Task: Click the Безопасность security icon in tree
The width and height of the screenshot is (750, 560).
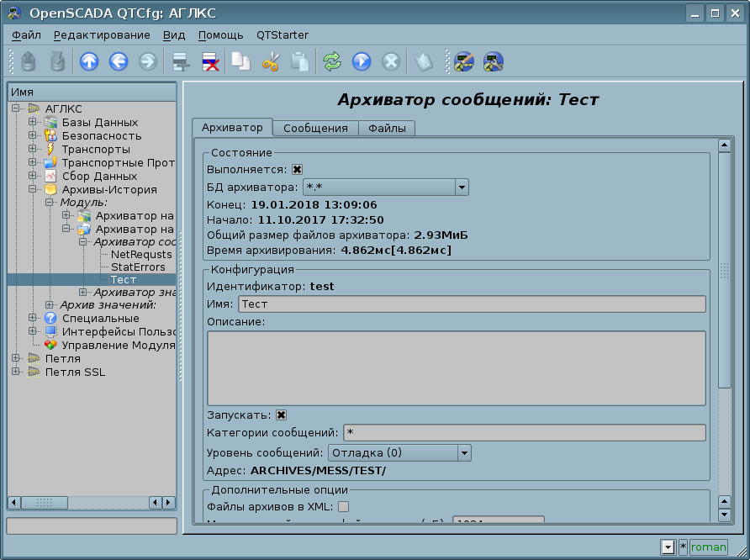Action: tap(50, 136)
